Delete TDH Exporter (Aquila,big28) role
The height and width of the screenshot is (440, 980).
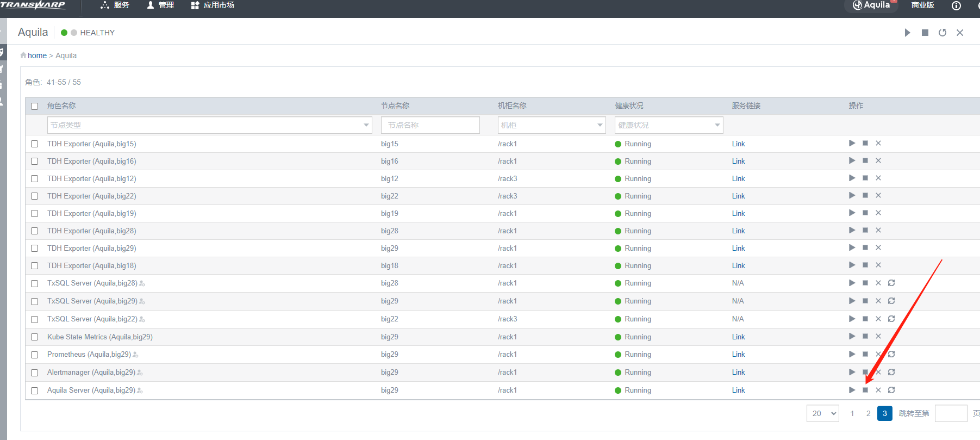(x=878, y=230)
